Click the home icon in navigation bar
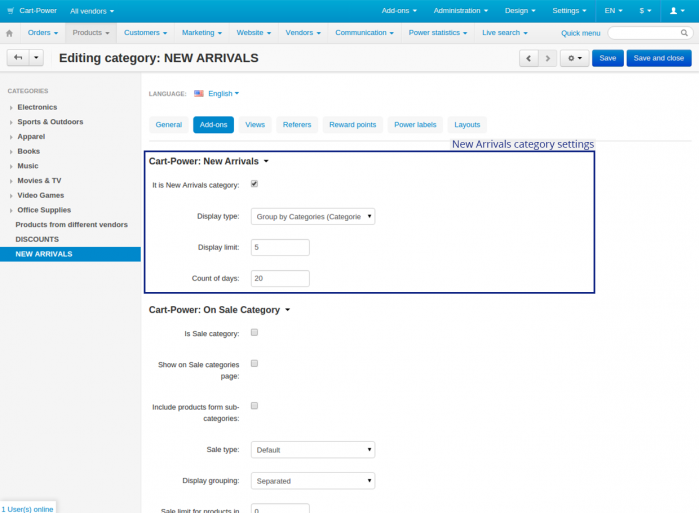Image resolution: width=700 pixels, height=513 pixels. pos(9,33)
